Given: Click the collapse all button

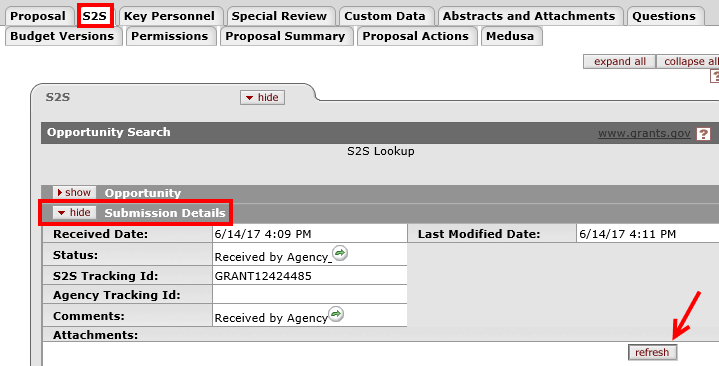Looking at the screenshot, I should point(689,61).
